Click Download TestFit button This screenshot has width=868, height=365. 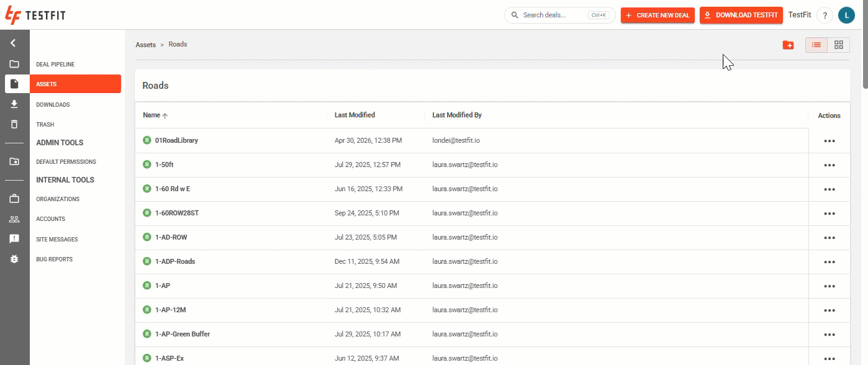(741, 16)
